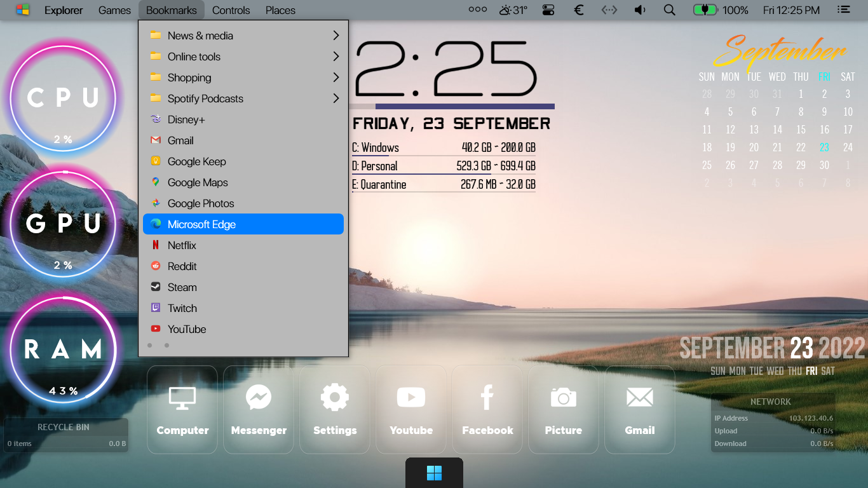
Task: Open the Gmail envelope dock tile
Action: click(x=640, y=410)
